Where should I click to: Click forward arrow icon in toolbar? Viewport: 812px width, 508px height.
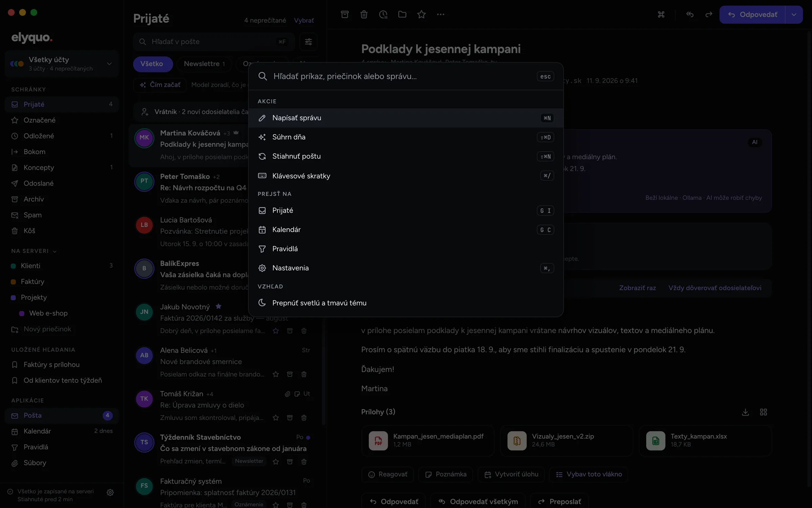pyautogui.click(x=708, y=15)
